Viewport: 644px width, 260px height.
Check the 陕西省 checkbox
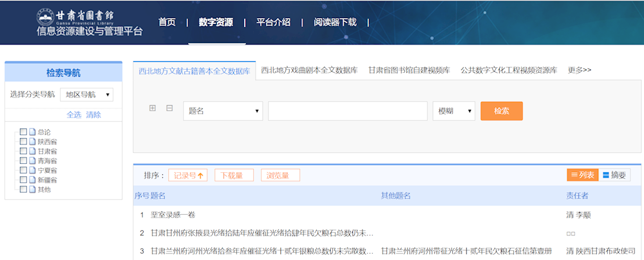click(23, 141)
